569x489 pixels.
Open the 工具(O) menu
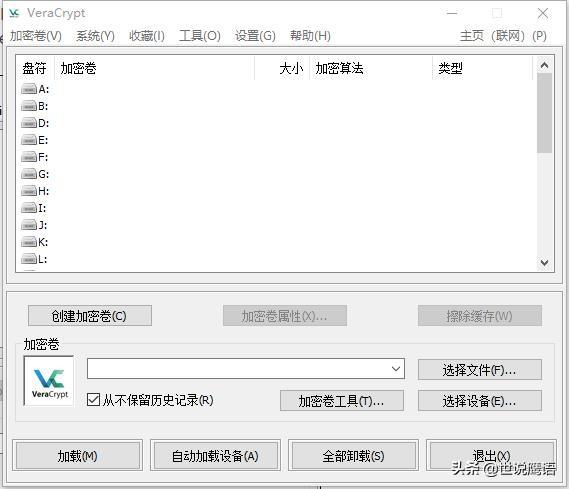[200, 36]
